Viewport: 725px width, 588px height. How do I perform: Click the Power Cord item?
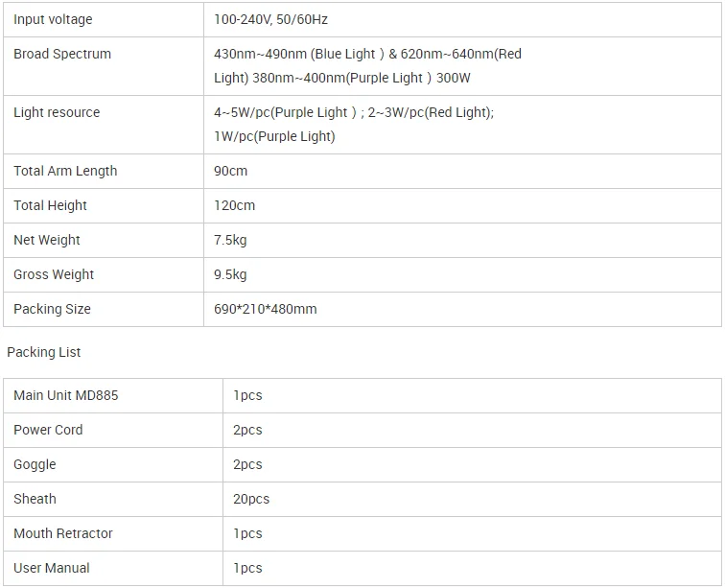click(48, 430)
